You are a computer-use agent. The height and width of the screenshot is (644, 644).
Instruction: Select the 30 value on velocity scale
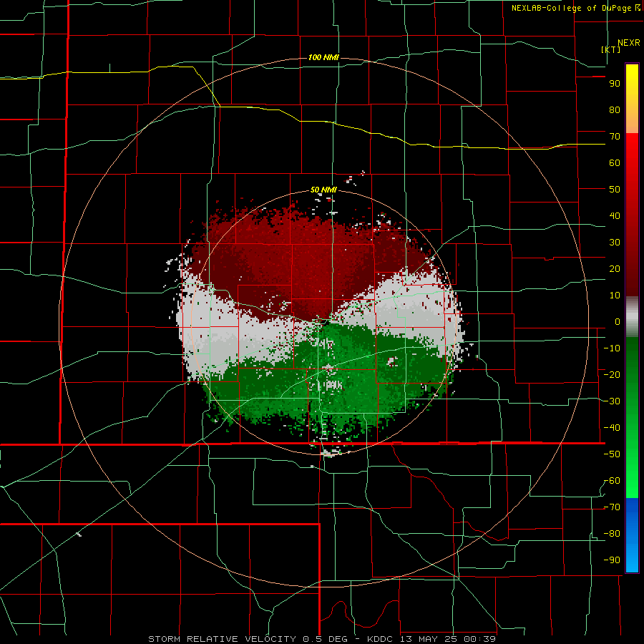[615, 243]
